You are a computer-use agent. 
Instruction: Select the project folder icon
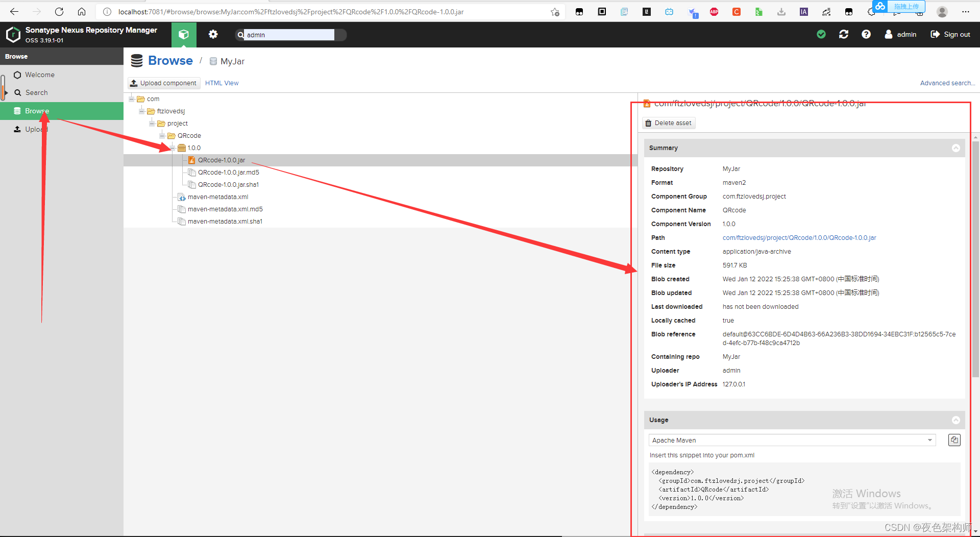point(161,123)
